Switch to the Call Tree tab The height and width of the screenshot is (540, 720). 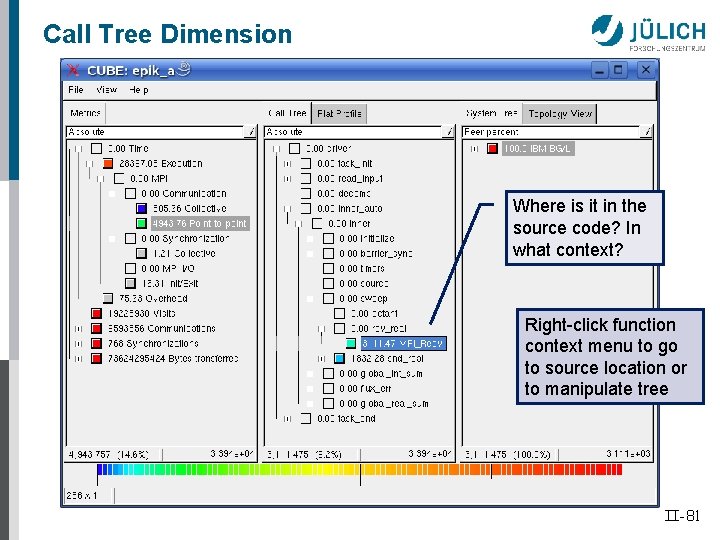point(287,113)
